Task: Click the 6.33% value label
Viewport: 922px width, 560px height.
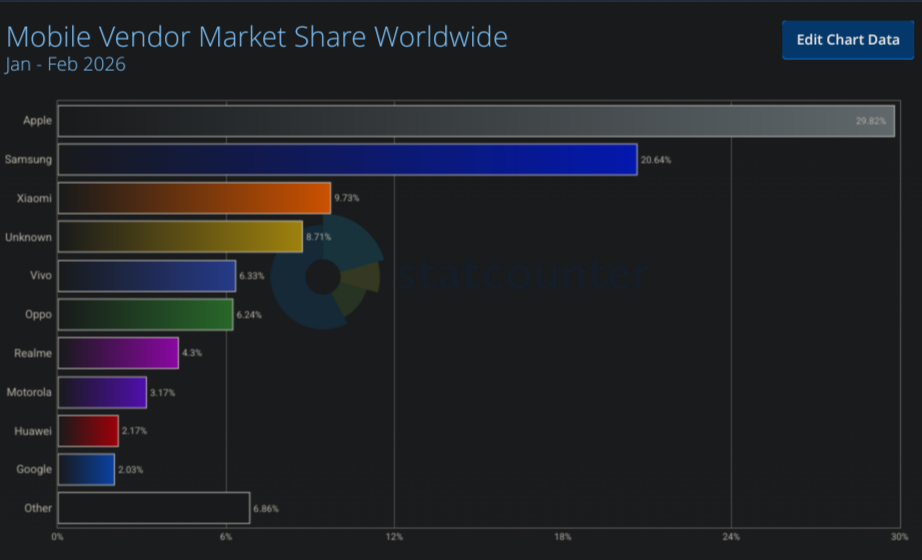Action: click(x=252, y=276)
